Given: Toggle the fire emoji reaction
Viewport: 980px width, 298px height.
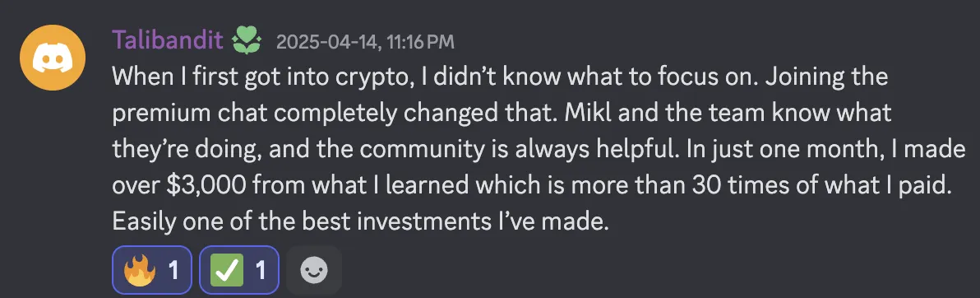Looking at the screenshot, I should click(152, 270).
